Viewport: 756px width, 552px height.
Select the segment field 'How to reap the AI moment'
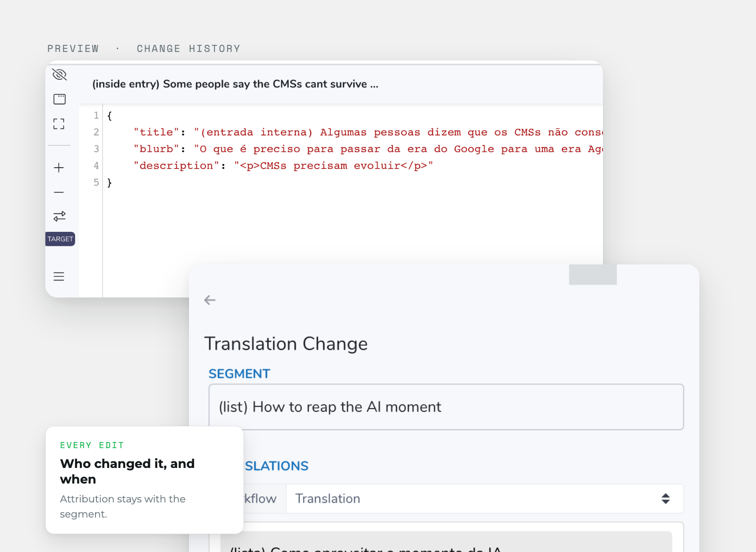pos(446,407)
